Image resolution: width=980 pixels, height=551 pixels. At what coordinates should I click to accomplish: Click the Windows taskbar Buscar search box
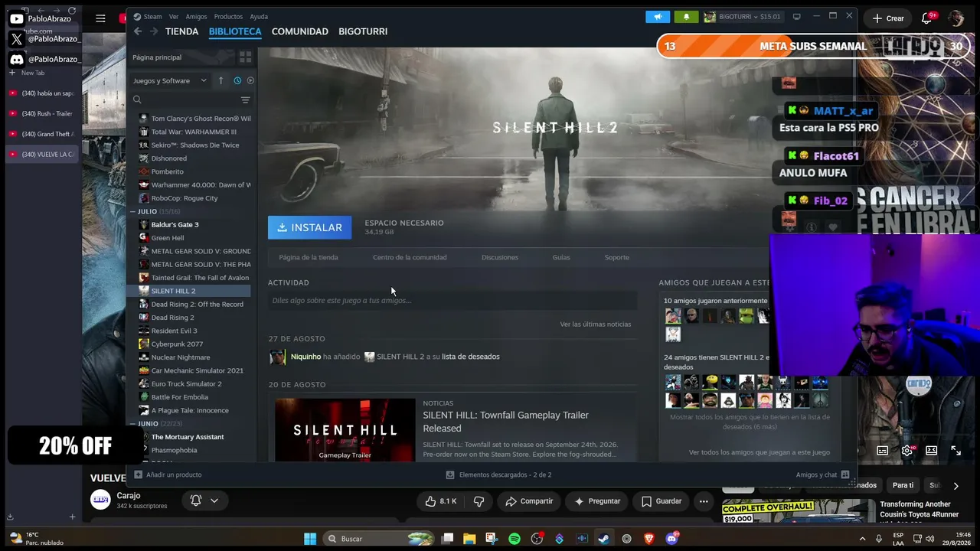coord(380,539)
